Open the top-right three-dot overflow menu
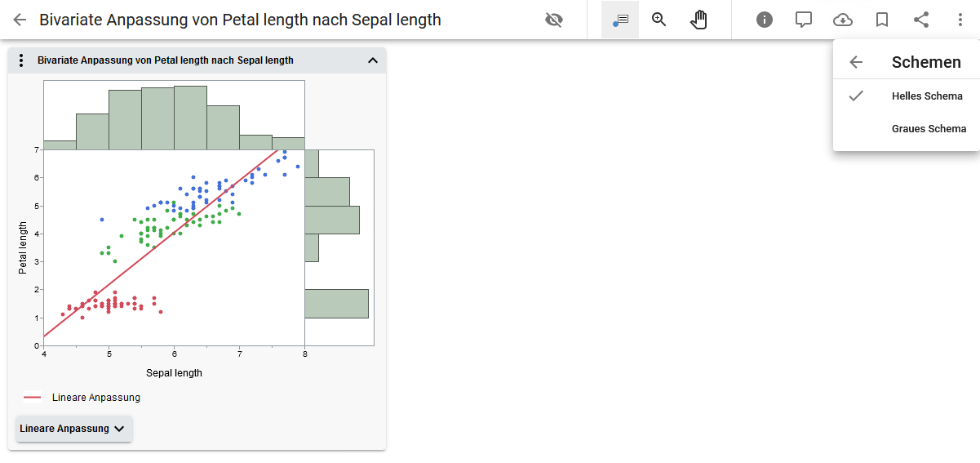The image size is (980, 463). coord(960,20)
